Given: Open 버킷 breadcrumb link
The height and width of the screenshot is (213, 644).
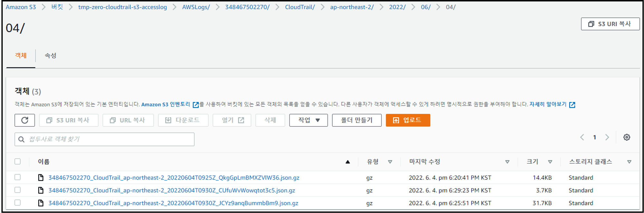Looking at the screenshot, I should 57,7.
